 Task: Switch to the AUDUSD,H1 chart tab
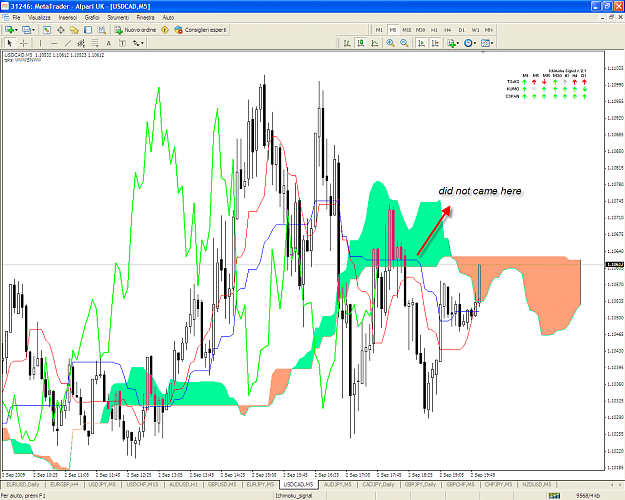184,484
